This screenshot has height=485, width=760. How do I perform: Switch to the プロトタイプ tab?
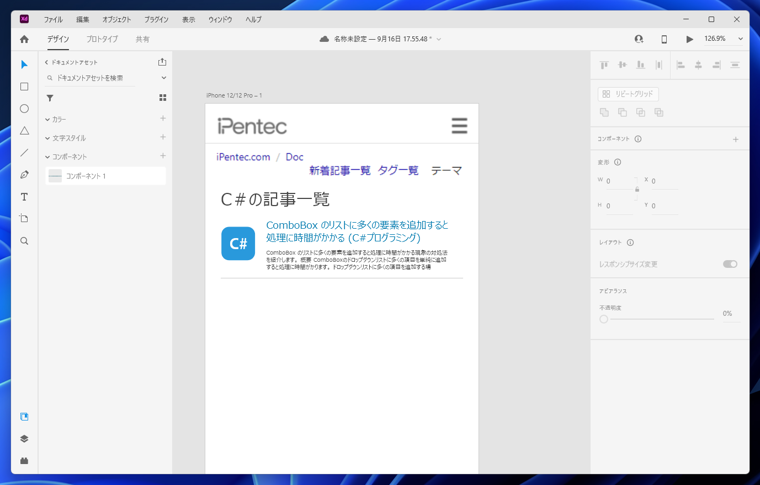(102, 39)
